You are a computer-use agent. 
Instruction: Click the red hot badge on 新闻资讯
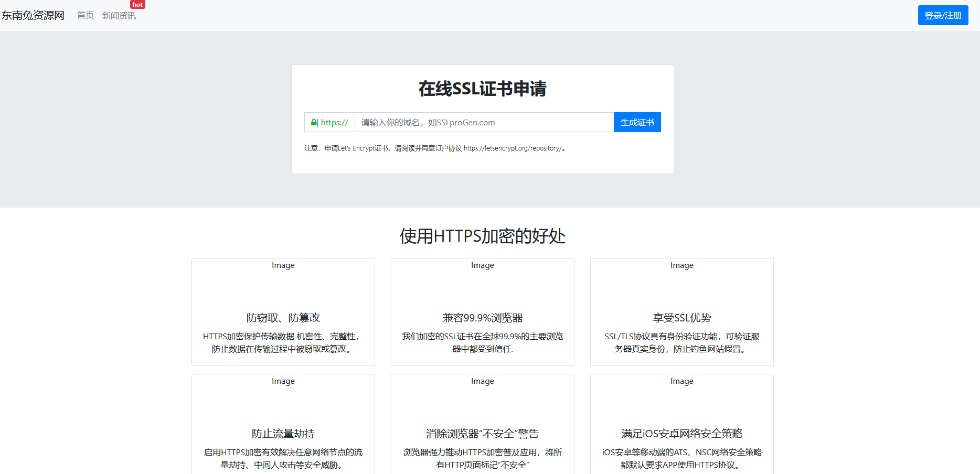click(137, 5)
